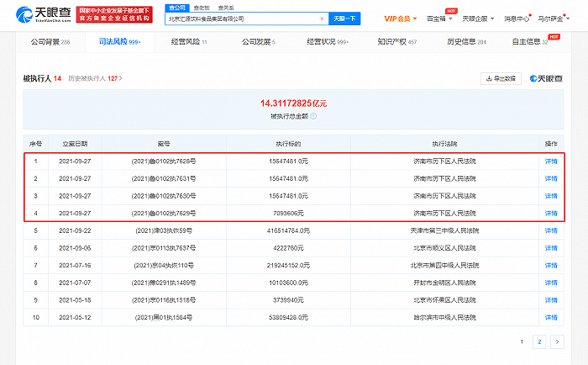Clear the search box with the X icon
Screen dimensions: 588x365
point(322,19)
